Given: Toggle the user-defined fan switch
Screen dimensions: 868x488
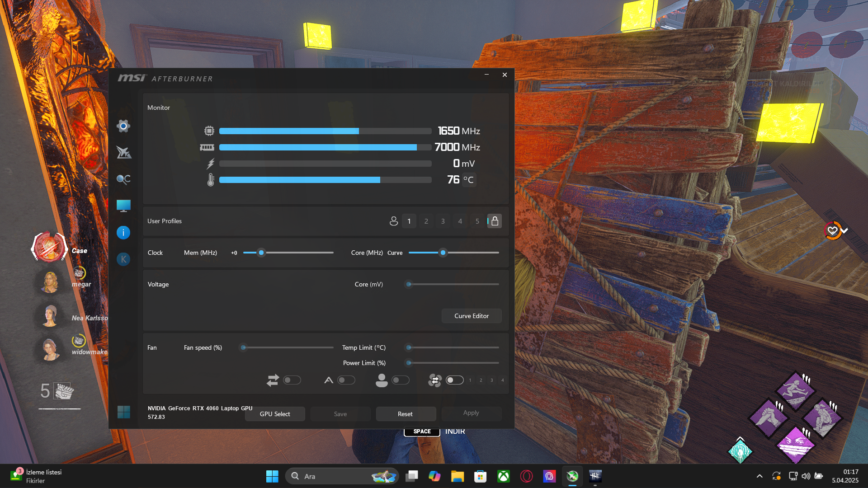Looking at the screenshot, I should coord(401,380).
